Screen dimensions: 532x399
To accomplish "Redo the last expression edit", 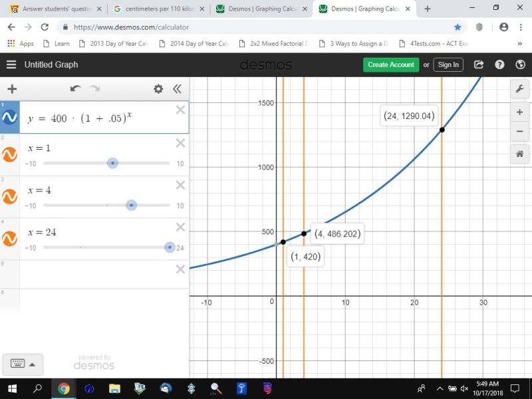I will tap(94, 89).
